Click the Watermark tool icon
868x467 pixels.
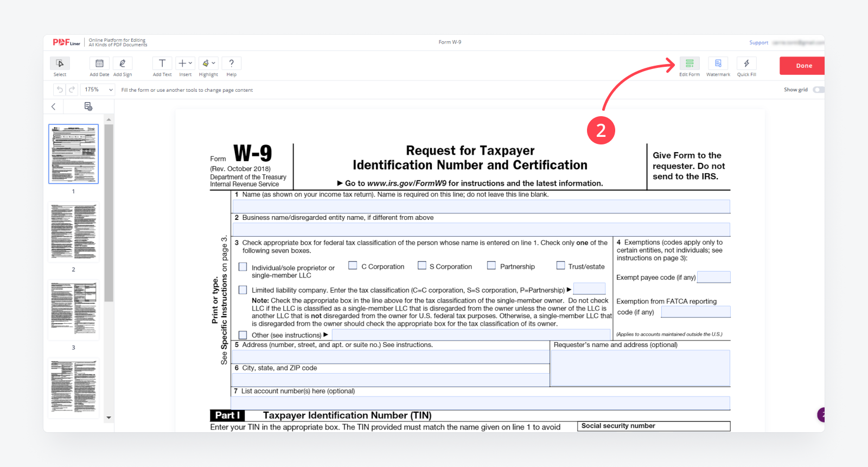718,64
